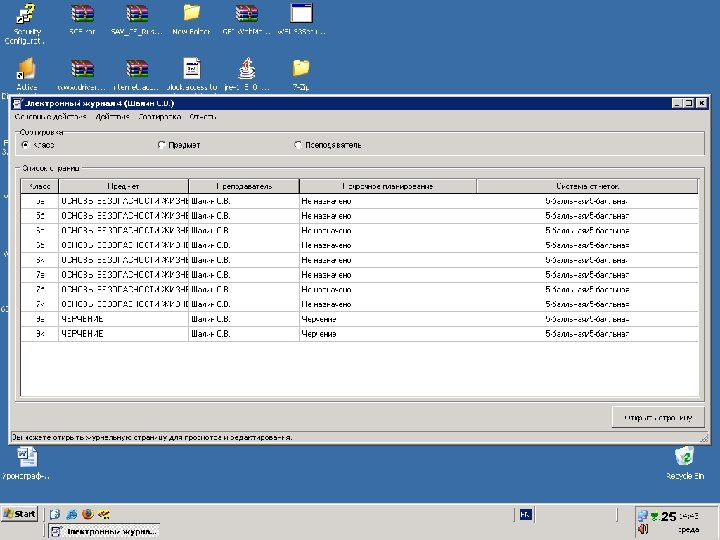Open the Сортировка menu
Screen dimensions: 720x540
159,117
